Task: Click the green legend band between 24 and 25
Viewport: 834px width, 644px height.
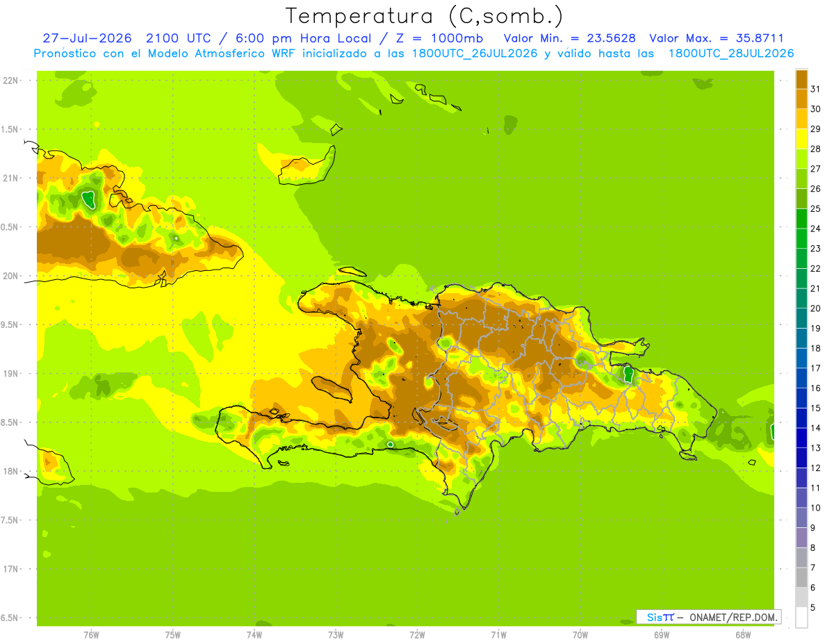Action: click(801, 218)
